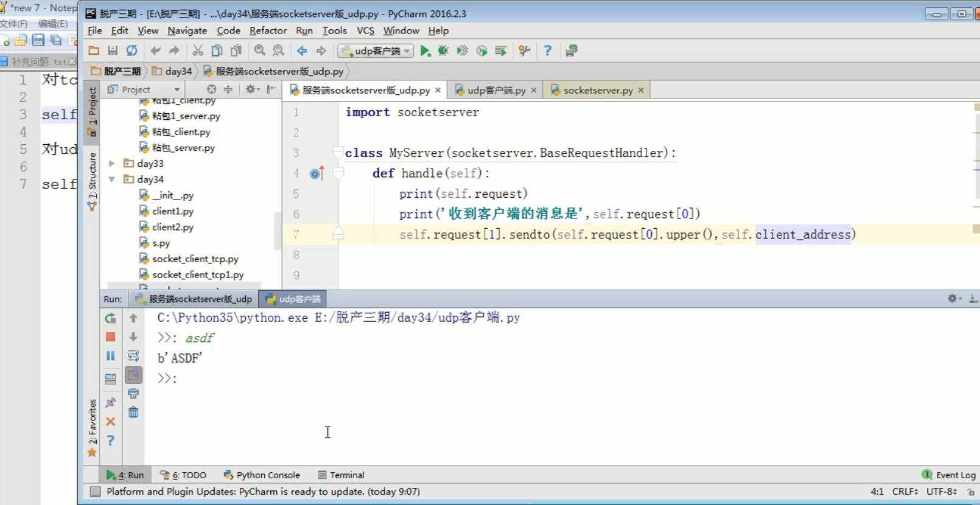980x505 pixels.
Task: Toggle tool windows via bottom-left corner icon
Action: click(94, 492)
